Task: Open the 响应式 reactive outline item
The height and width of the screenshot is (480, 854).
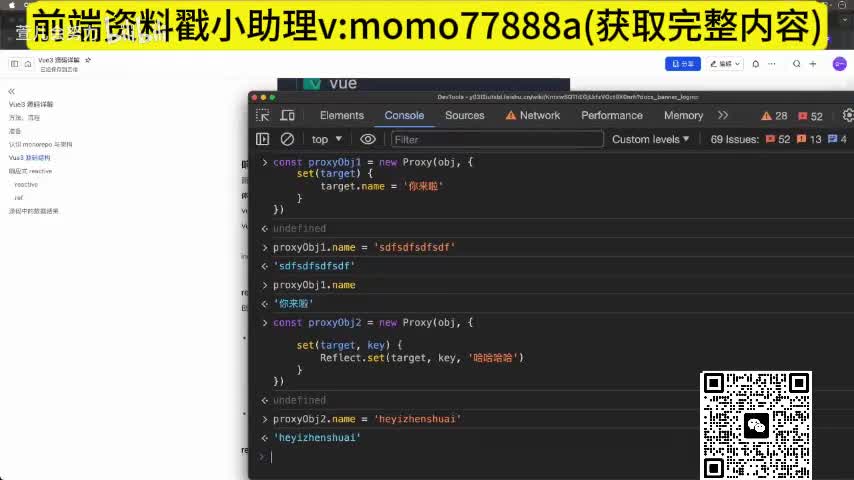Action: coord(30,171)
